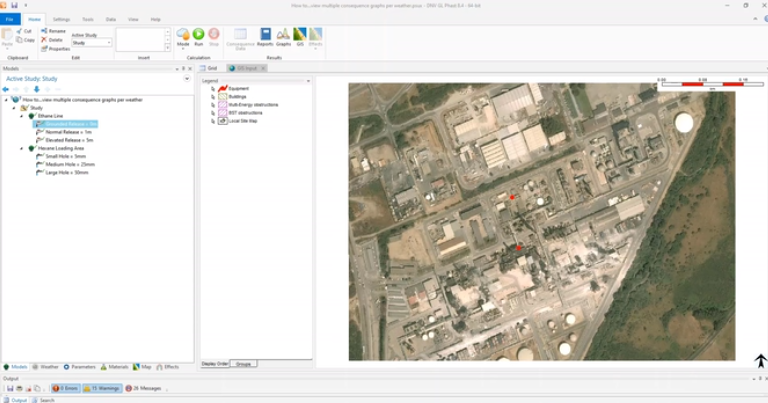
Task: Switch to the Weather panel tab
Action: pyautogui.click(x=45, y=367)
